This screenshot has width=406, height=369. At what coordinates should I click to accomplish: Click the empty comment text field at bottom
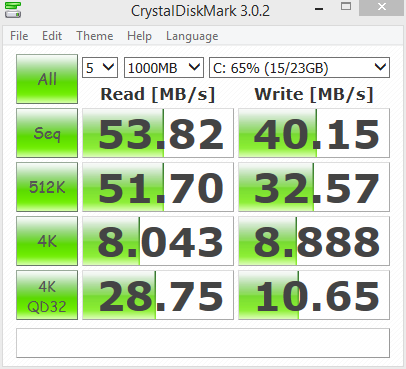tap(203, 343)
